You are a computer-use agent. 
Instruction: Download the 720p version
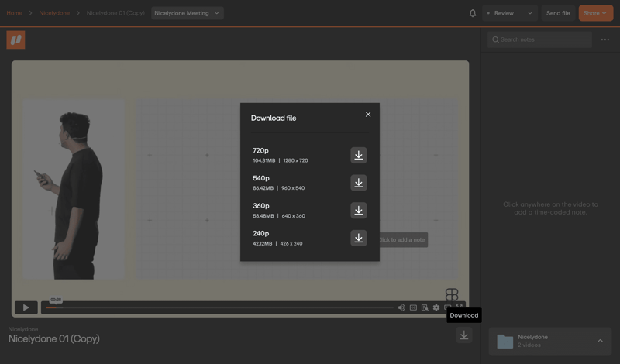pos(358,156)
